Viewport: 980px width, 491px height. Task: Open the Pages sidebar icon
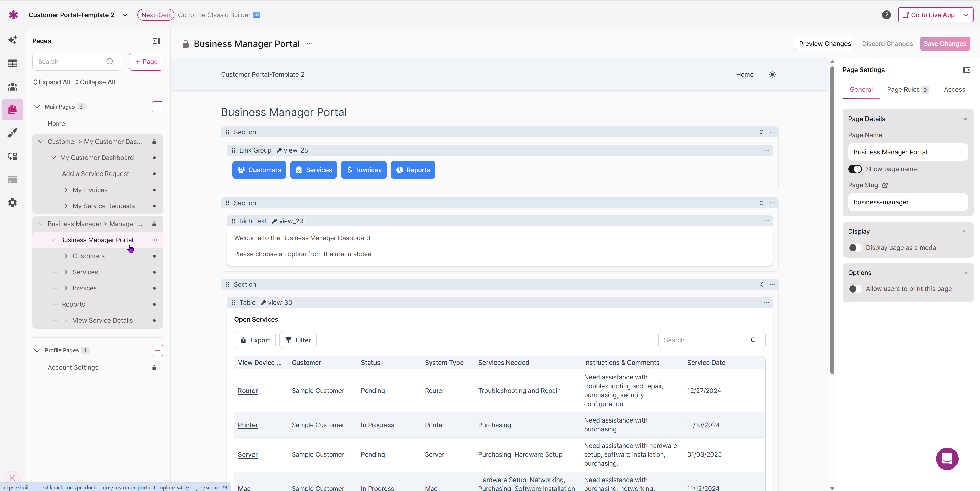[x=13, y=110]
